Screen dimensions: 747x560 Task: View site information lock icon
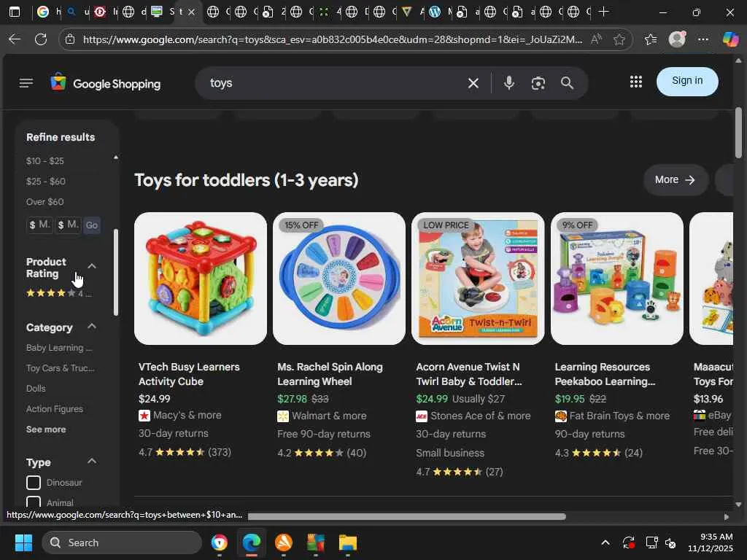[70, 39]
